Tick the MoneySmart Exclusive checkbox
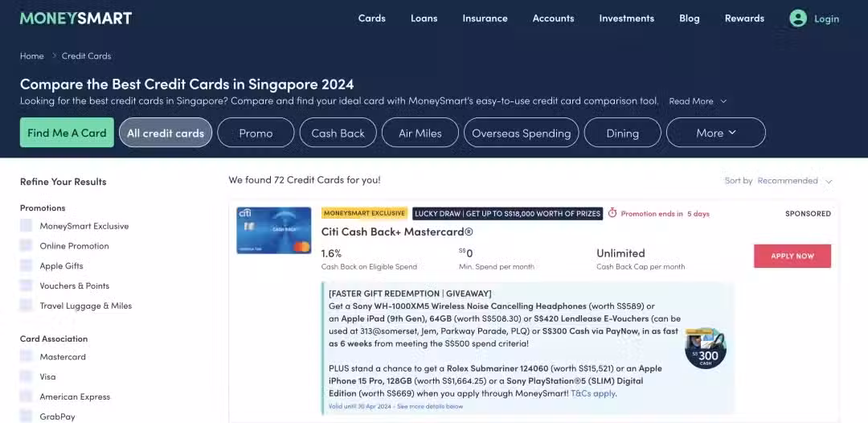This screenshot has width=868, height=423. pos(26,225)
